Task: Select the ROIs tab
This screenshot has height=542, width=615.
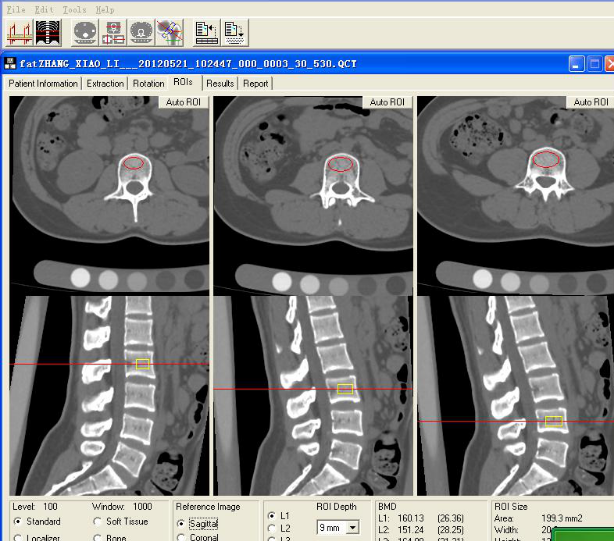Action: point(183,82)
